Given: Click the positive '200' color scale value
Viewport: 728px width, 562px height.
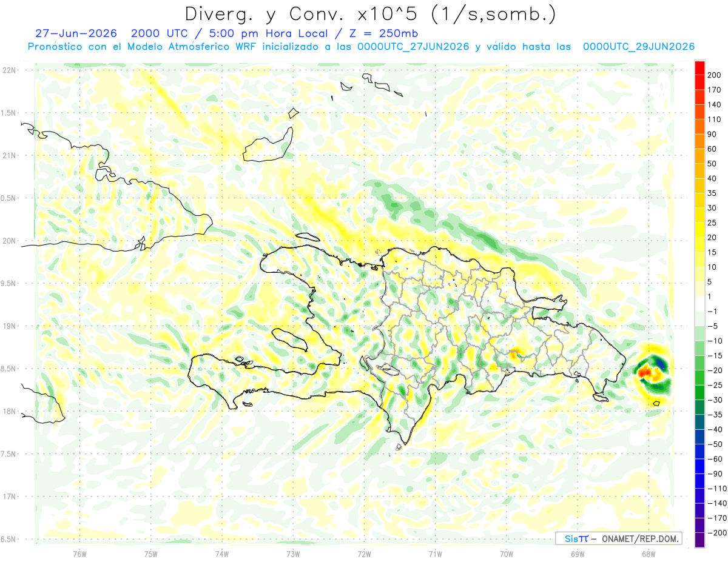Looking at the screenshot, I should click(x=714, y=75).
